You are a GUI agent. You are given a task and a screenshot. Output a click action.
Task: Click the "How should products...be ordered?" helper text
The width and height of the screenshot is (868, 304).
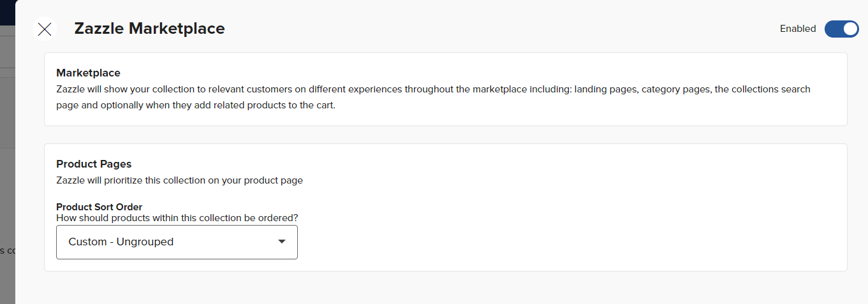coord(177,218)
